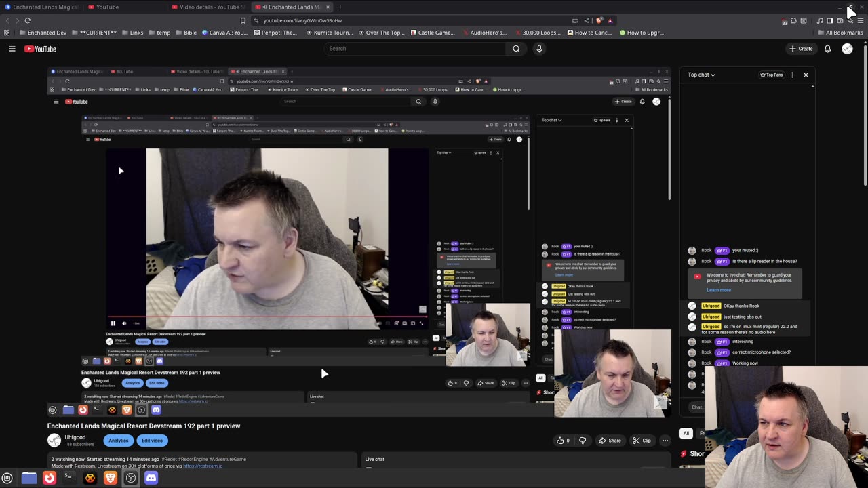Image resolution: width=868 pixels, height=488 pixels.
Task: Start voice search with outer header microphone
Action: pyautogui.click(x=539, y=49)
